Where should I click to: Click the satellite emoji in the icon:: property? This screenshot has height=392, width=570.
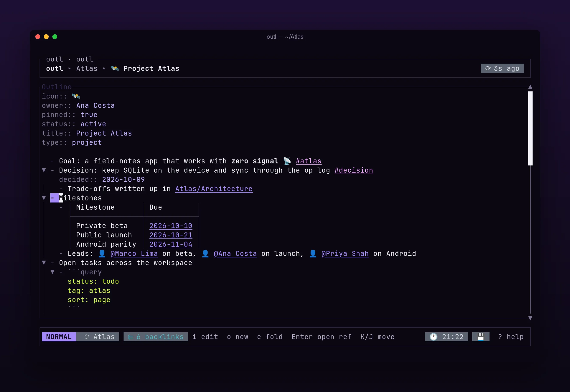[x=76, y=96]
